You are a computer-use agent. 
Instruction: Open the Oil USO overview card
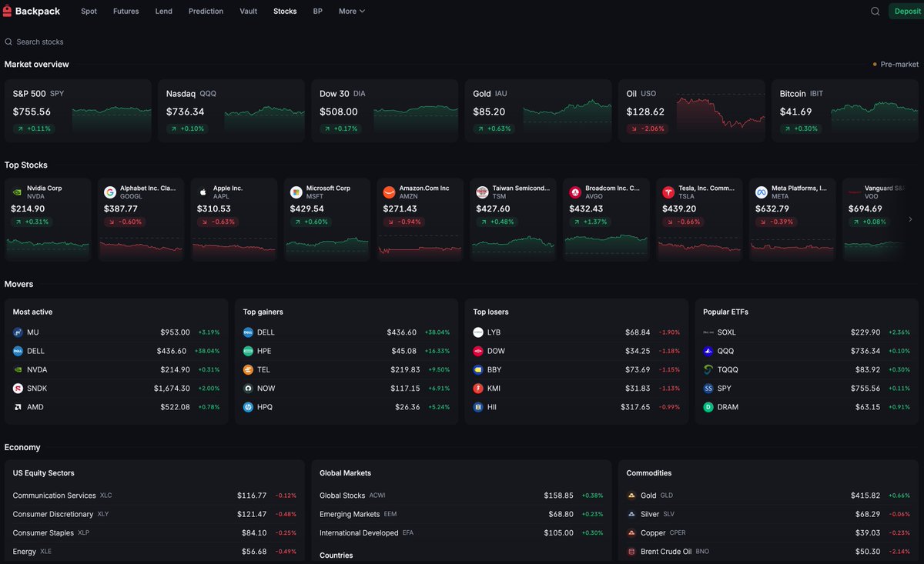coord(691,111)
